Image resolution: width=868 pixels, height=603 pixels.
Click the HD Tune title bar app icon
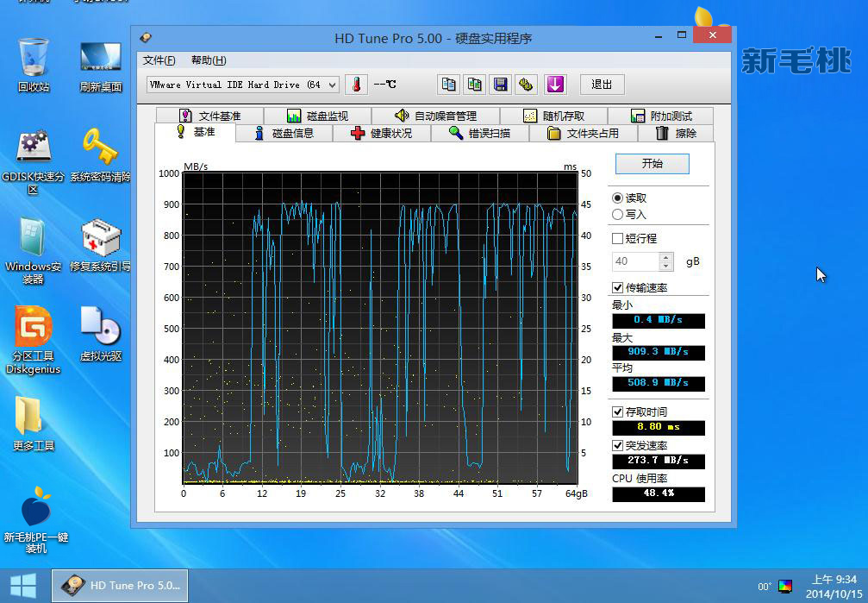(x=146, y=38)
